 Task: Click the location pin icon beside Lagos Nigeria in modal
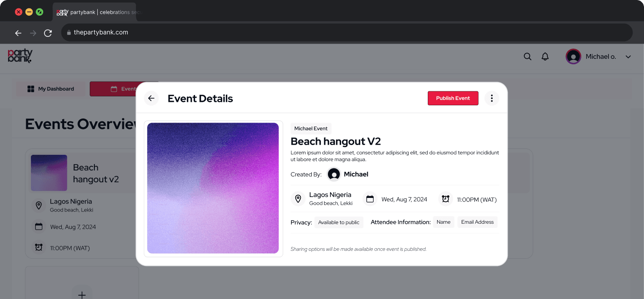pyautogui.click(x=298, y=199)
